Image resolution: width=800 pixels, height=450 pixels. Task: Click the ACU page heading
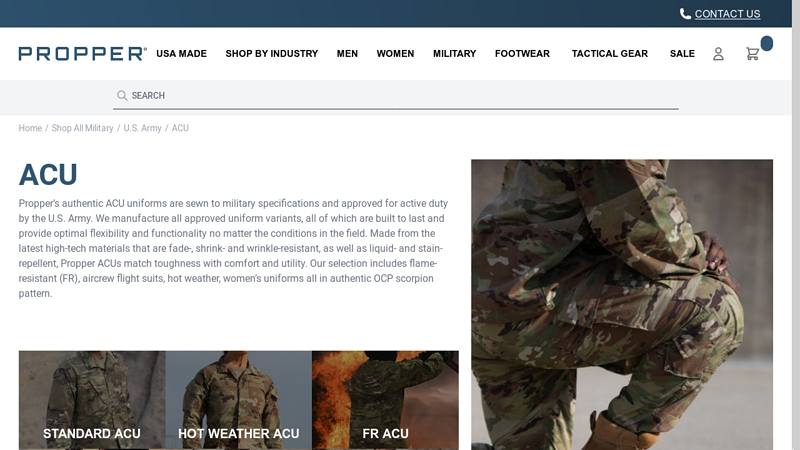click(48, 174)
